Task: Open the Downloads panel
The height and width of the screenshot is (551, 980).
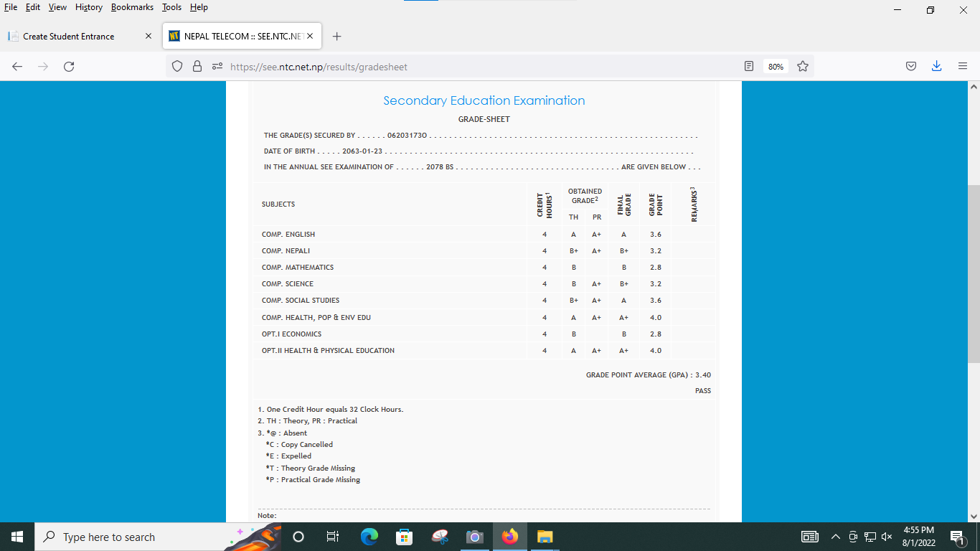Action: pyautogui.click(x=936, y=67)
